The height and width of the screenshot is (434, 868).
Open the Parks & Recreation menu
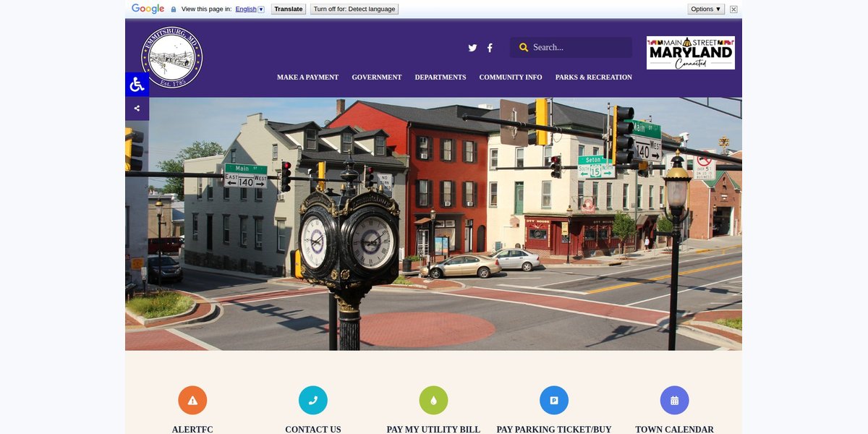(x=594, y=77)
